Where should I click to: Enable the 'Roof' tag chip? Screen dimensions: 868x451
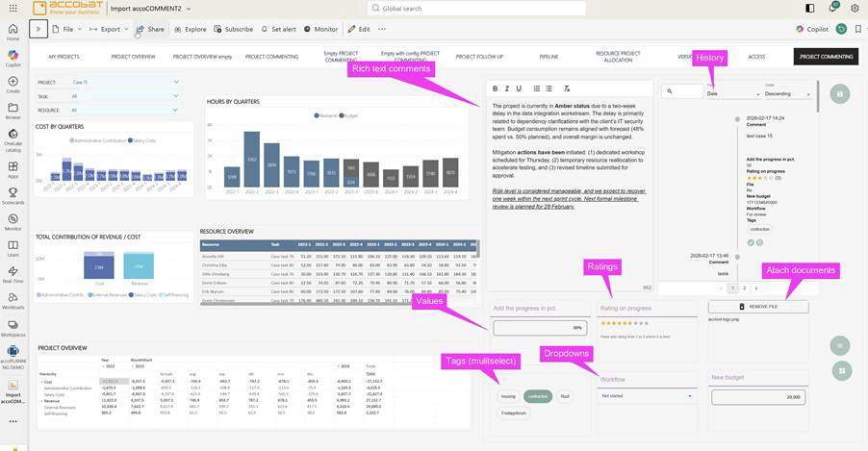coord(565,395)
